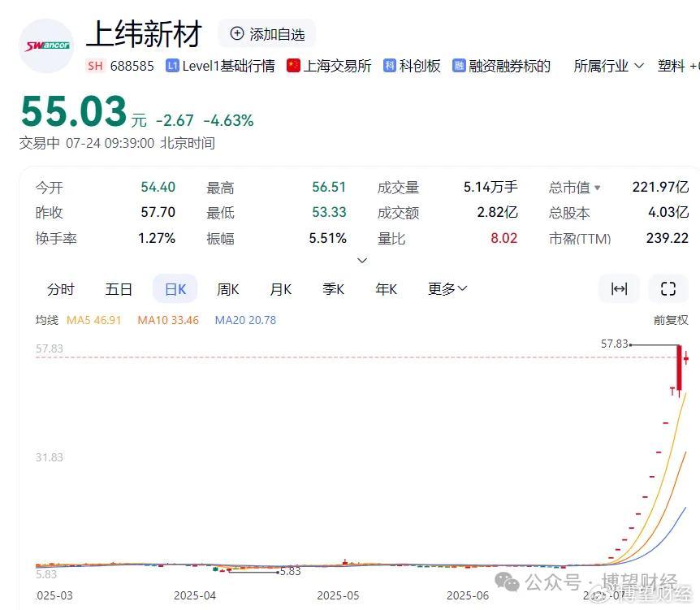Open the 塑料 industry link
Image resolution: width=700 pixels, height=610 pixels.
coord(672,66)
